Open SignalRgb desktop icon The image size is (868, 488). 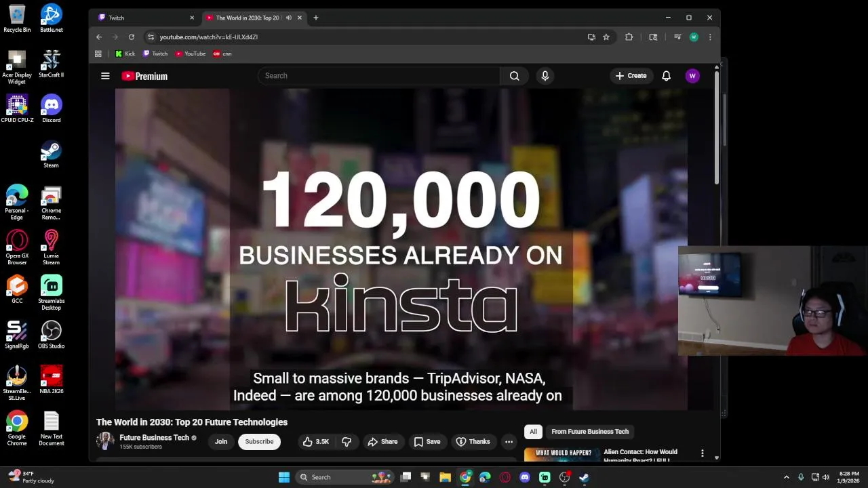click(x=17, y=335)
